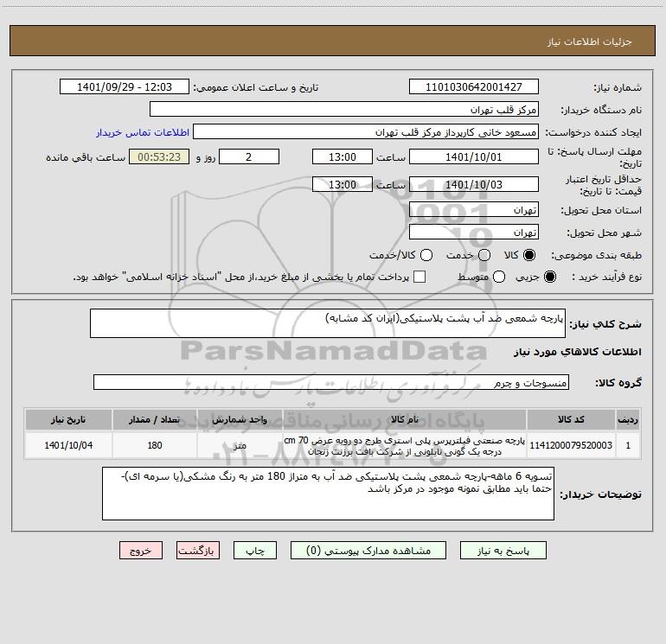
Task: Toggle the اسناد خزانه اسلامی payment checkbox
Action: [x=419, y=277]
